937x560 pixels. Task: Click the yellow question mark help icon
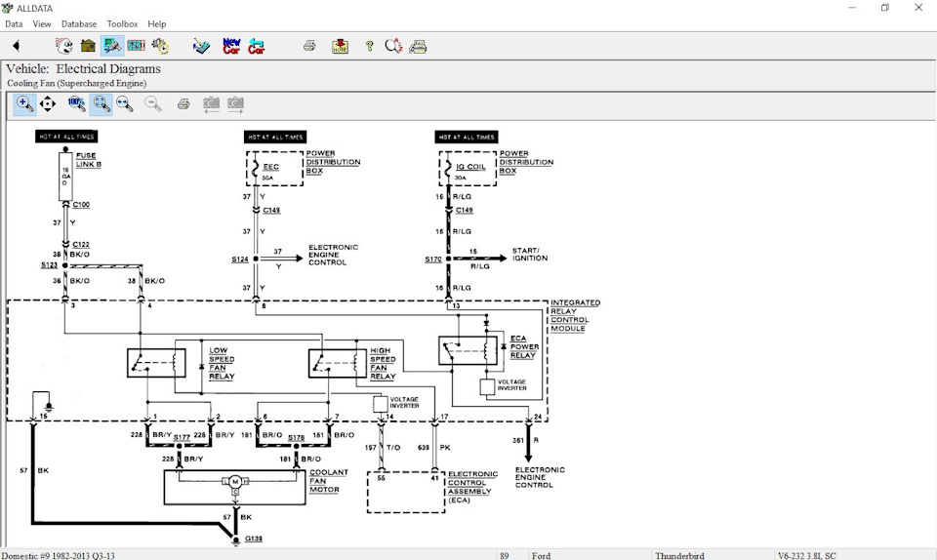tap(369, 46)
